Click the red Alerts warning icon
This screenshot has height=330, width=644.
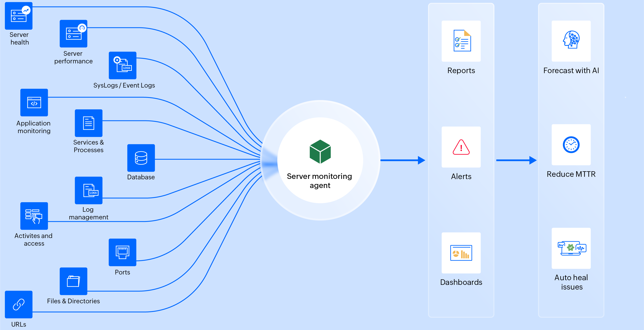[x=461, y=147]
